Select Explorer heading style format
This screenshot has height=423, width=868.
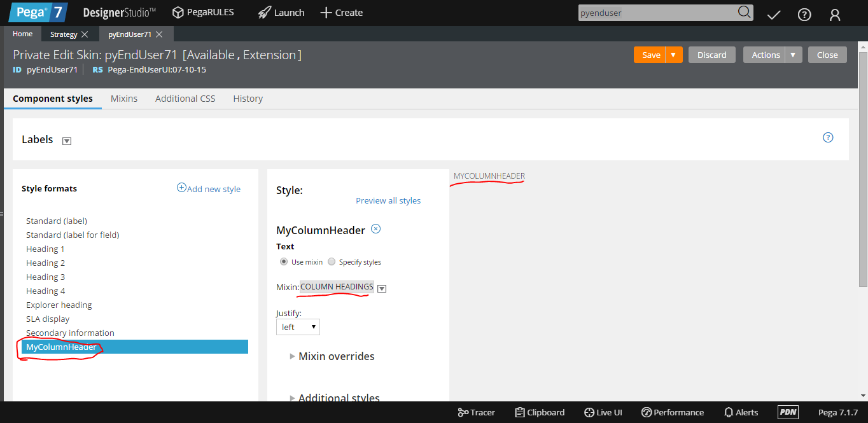(59, 305)
